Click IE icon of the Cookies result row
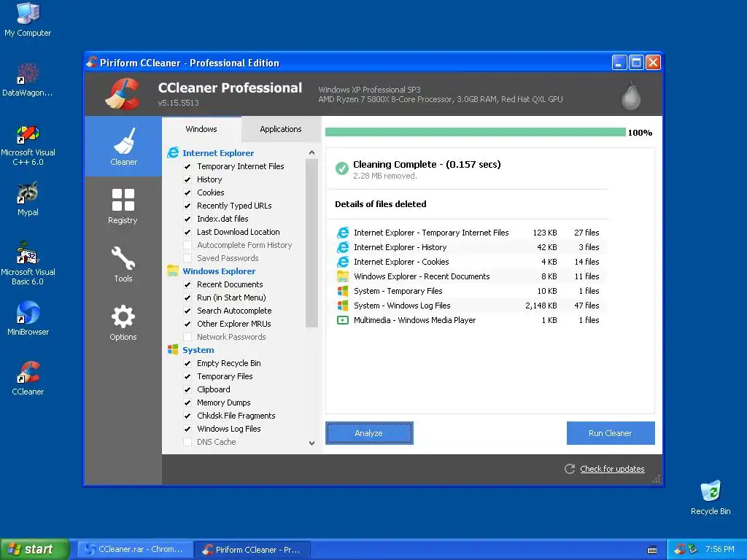This screenshot has width=747, height=560. coord(343,262)
